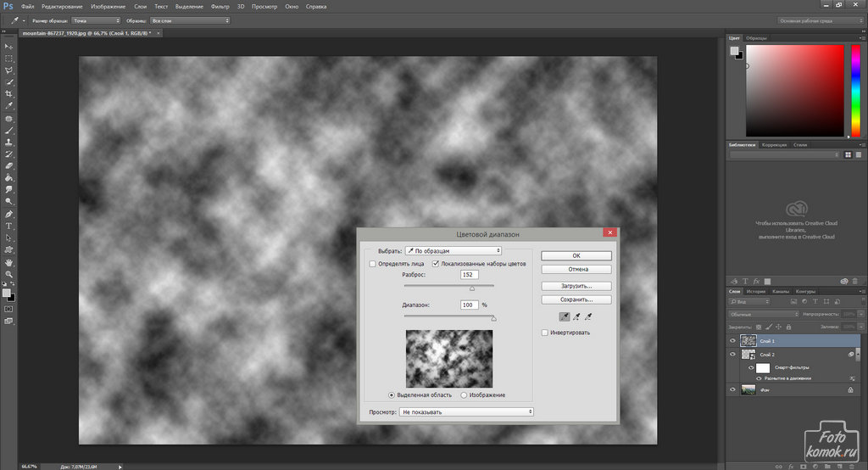This screenshot has height=470, width=868.
Task: Click the Color Range preview thumbnail
Action: [x=449, y=359]
